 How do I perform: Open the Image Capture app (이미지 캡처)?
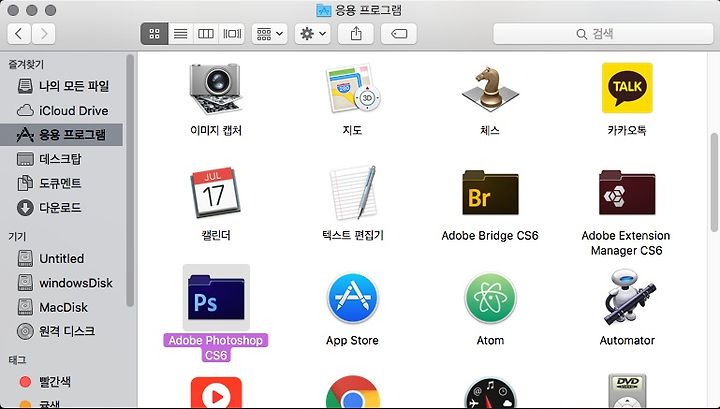click(215, 88)
